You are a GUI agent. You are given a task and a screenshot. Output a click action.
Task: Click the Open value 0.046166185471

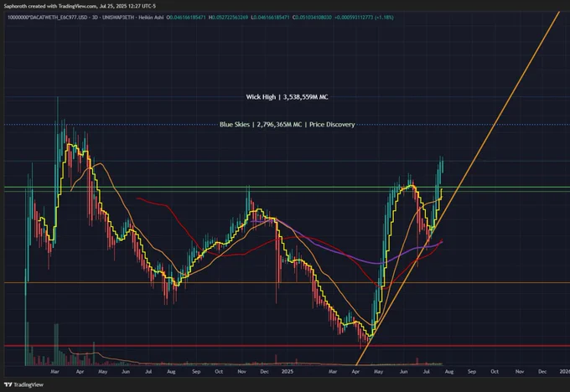pos(188,17)
